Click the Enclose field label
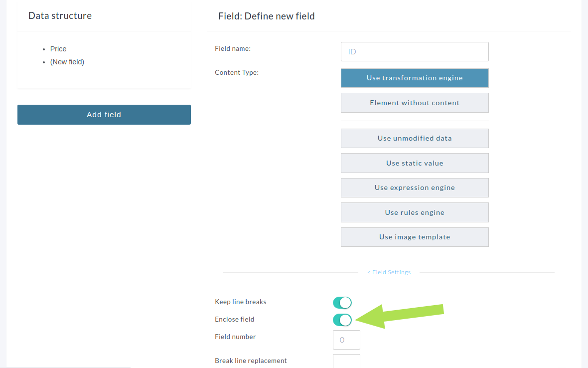Image resolution: width=588 pixels, height=368 pixels. click(234, 319)
